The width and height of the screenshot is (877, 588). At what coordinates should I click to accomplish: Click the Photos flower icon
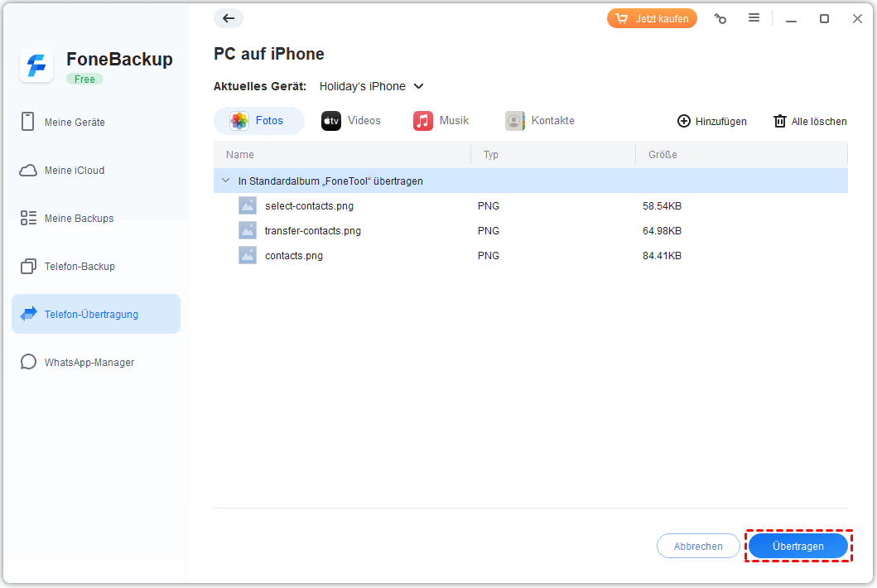(239, 120)
